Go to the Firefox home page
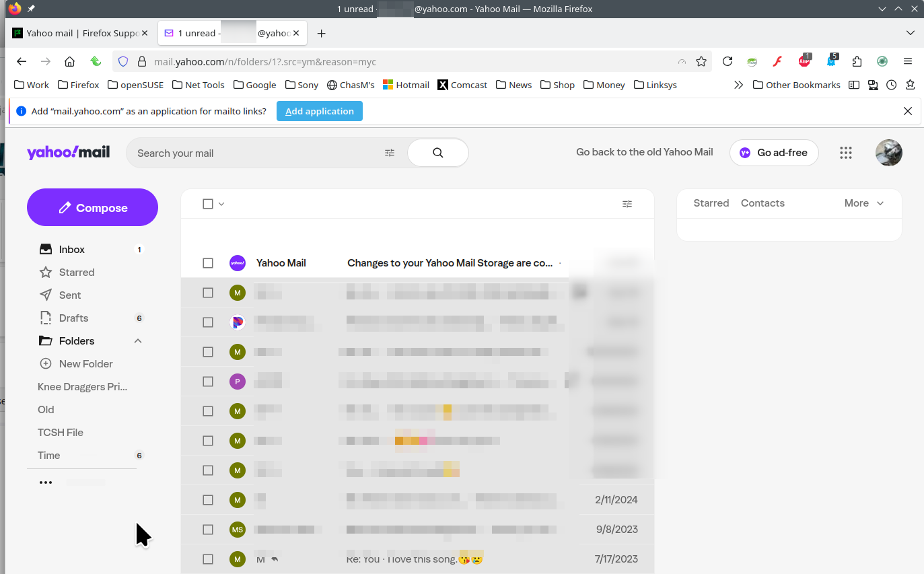Viewport: 924px width, 574px height. 69,62
